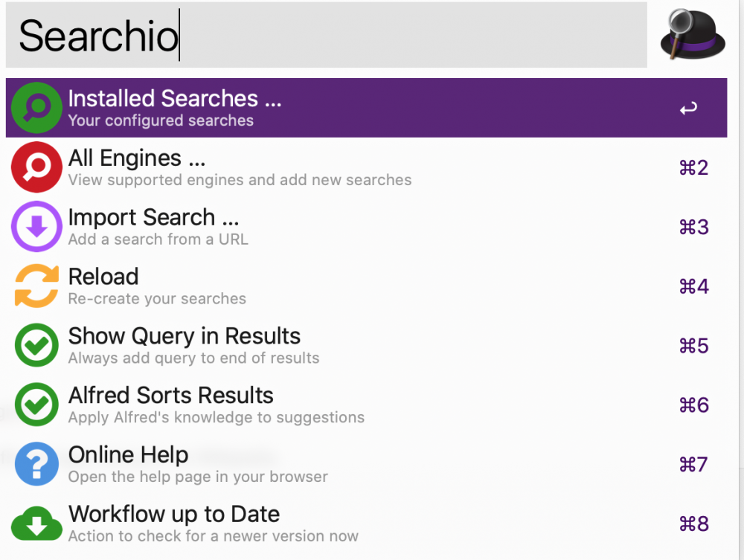Toggle the Alfred Sorts Results checkmark
Screen dimensions: 744x560
36,405
